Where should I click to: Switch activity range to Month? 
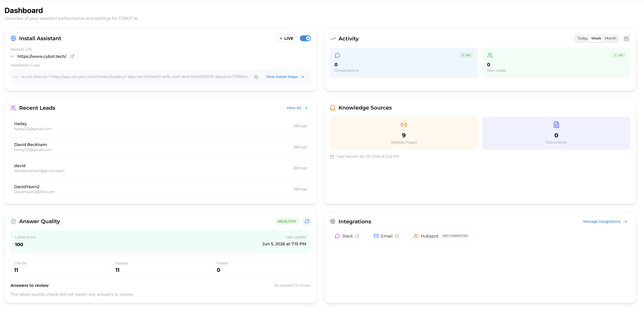coord(610,38)
